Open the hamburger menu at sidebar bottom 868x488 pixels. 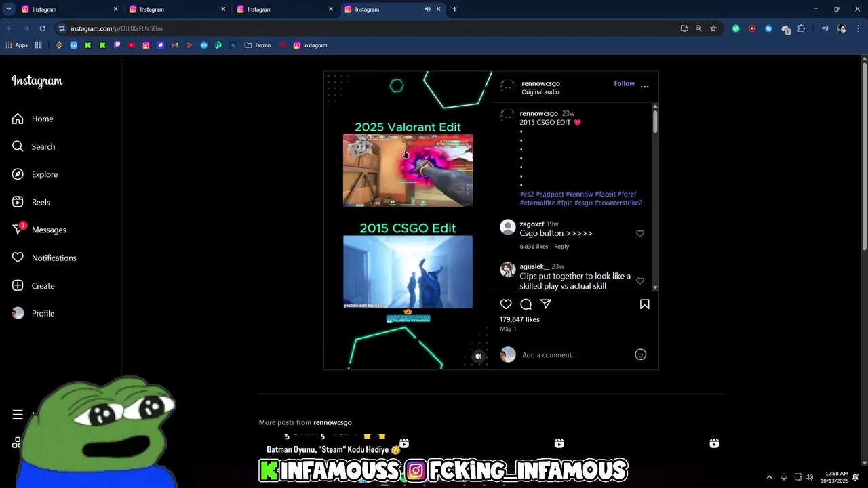(18, 415)
